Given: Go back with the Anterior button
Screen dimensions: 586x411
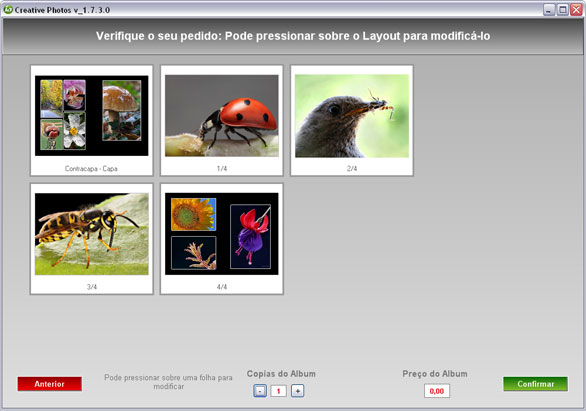Looking at the screenshot, I should 49,384.
